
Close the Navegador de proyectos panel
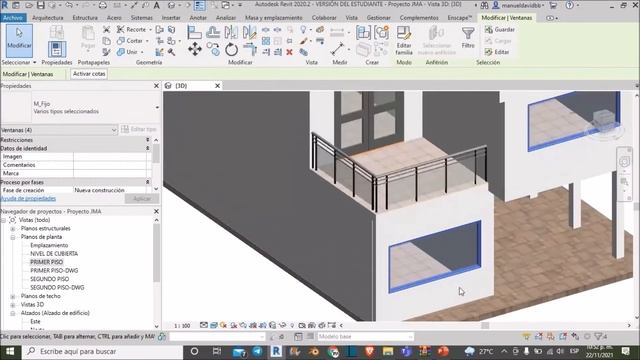[156, 211]
